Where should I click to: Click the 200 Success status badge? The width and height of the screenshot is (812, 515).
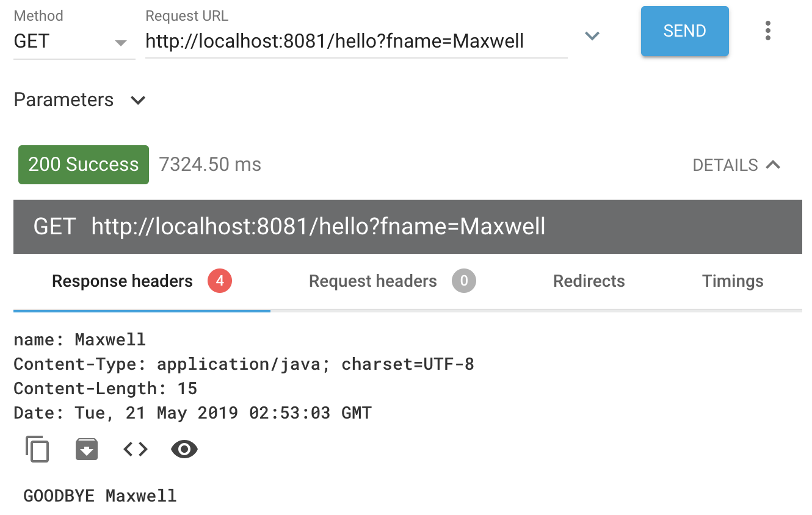tap(84, 165)
